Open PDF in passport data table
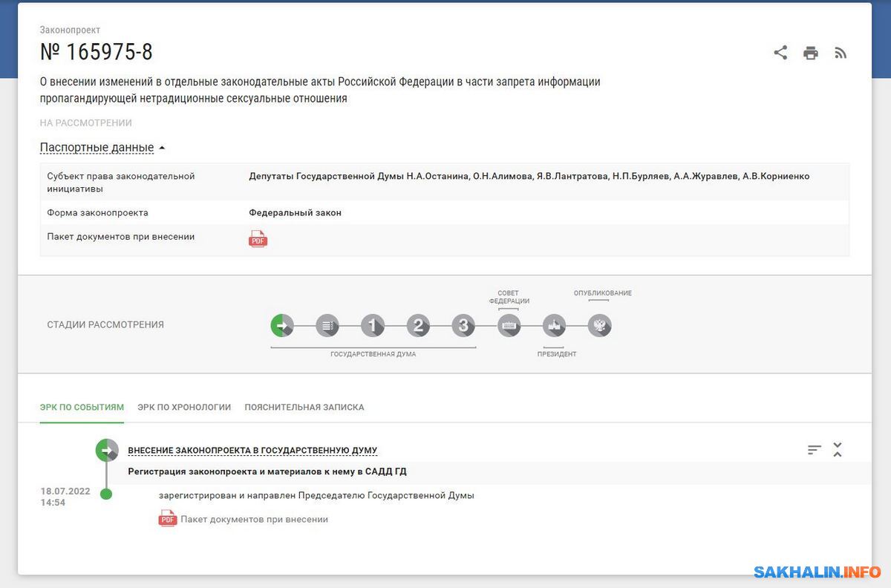Image resolution: width=891 pixels, height=588 pixels. [x=258, y=239]
